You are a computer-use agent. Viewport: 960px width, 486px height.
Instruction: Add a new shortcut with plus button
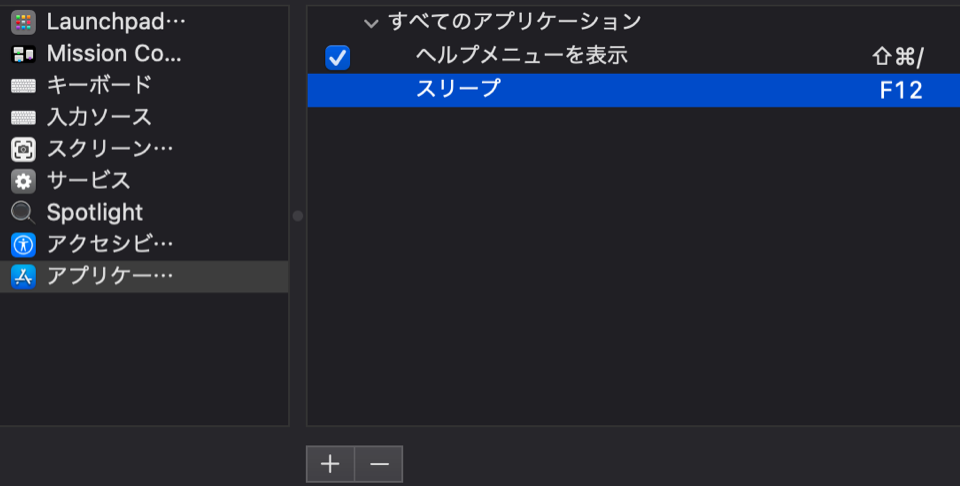point(330,464)
